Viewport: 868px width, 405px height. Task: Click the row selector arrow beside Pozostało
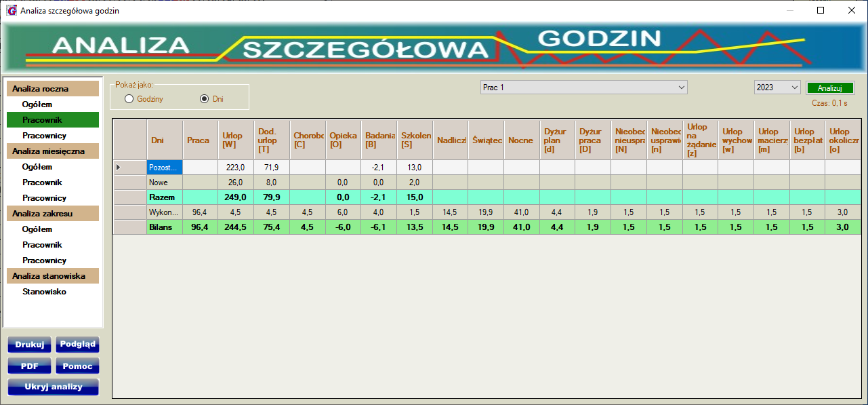click(x=120, y=167)
